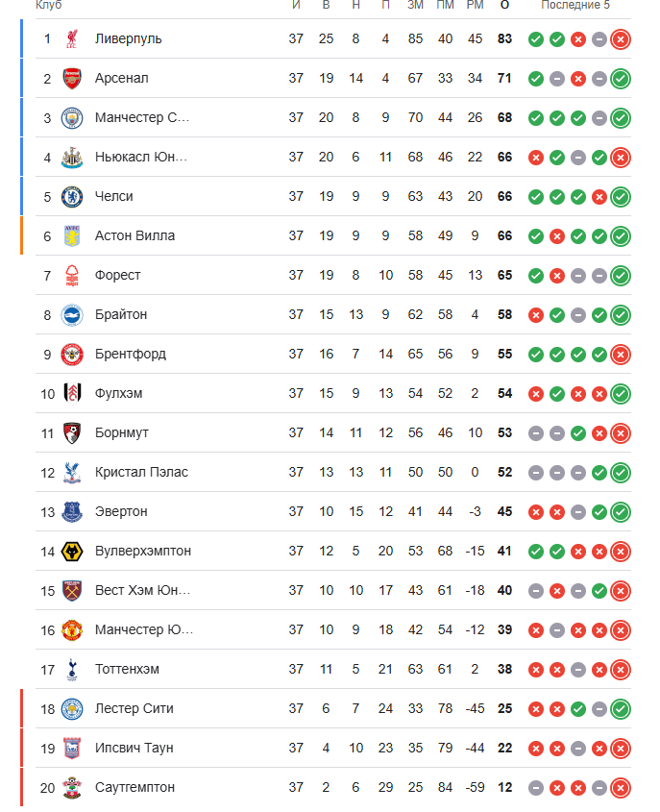Click the Tottenham cockerel crest
The image size is (660, 812).
click(72, 670)
